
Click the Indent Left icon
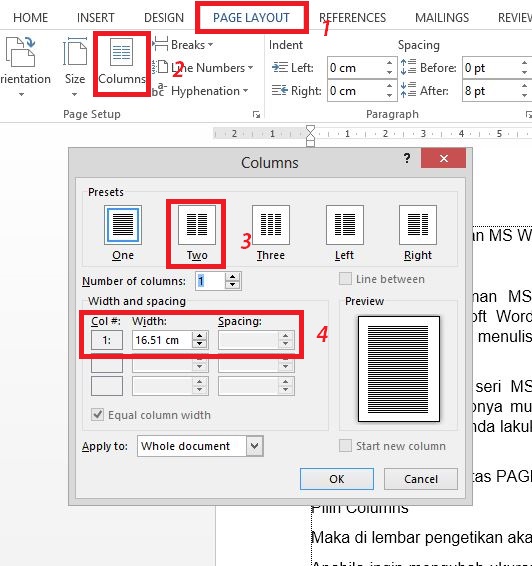[x=279, y=68]
